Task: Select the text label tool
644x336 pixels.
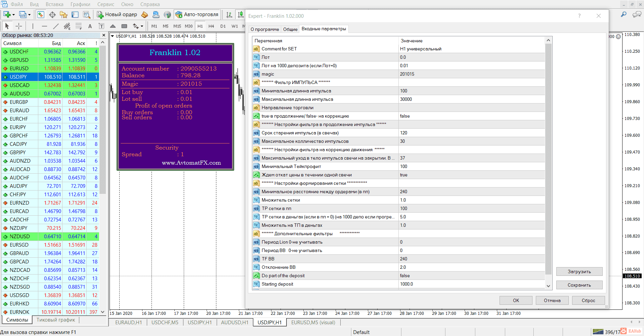Action: click(x=101, y=26)
